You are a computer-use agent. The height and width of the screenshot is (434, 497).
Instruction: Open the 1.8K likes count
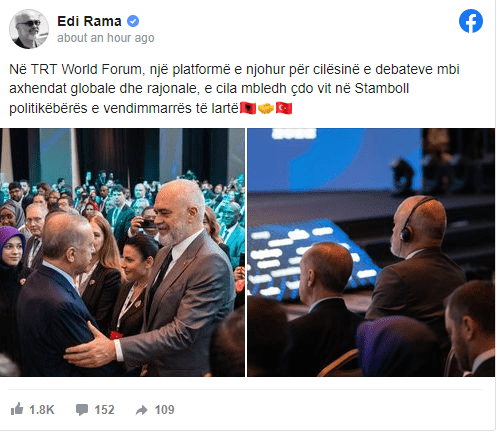[x=42, y=410]
